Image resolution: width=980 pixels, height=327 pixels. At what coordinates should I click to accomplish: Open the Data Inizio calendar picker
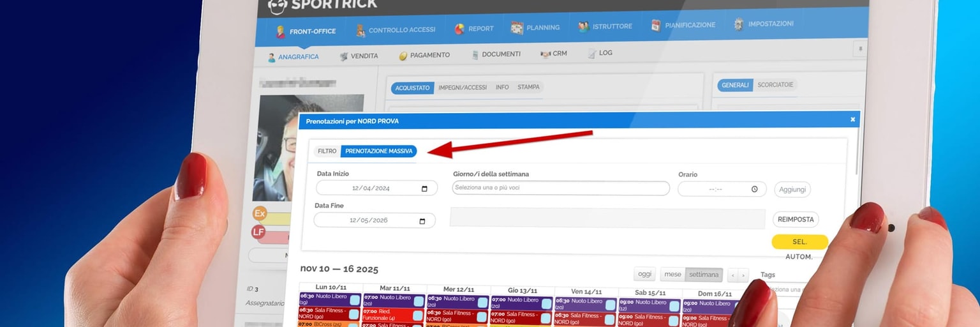point(425,188)
